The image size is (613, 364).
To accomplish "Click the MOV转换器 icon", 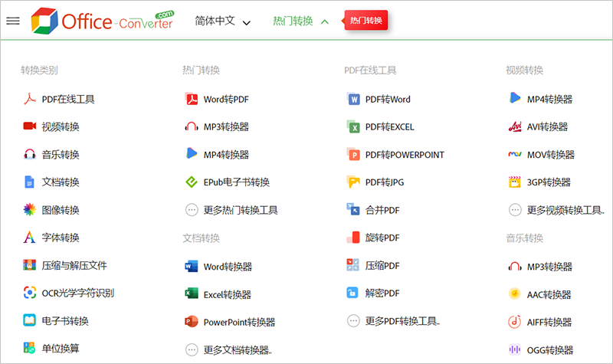I will coord(515,155).
